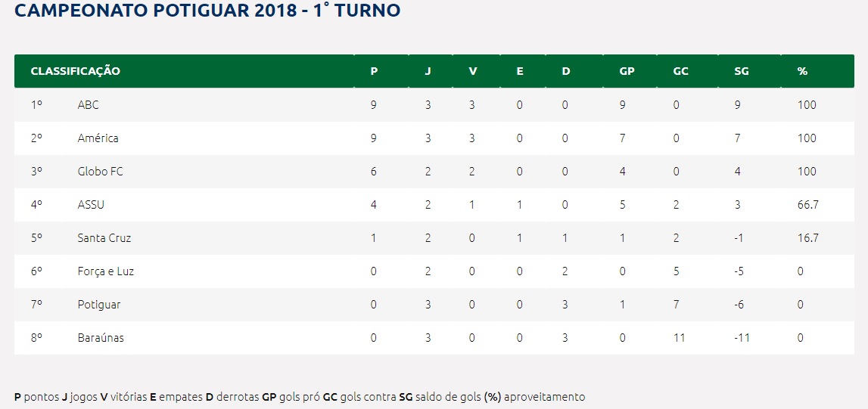Click the P points column header
The width and height of the screenshot is (868, 409).
pyautogui.click(x=374, y=71)
